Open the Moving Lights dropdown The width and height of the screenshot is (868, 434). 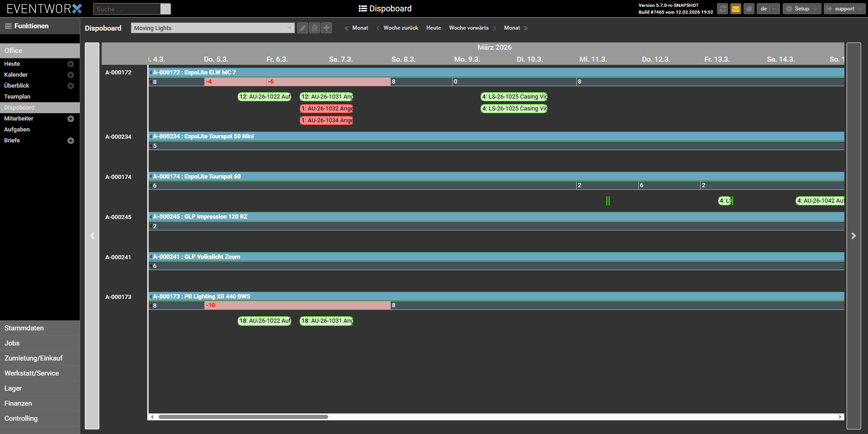pyautogui.click(x=212, y=28)
